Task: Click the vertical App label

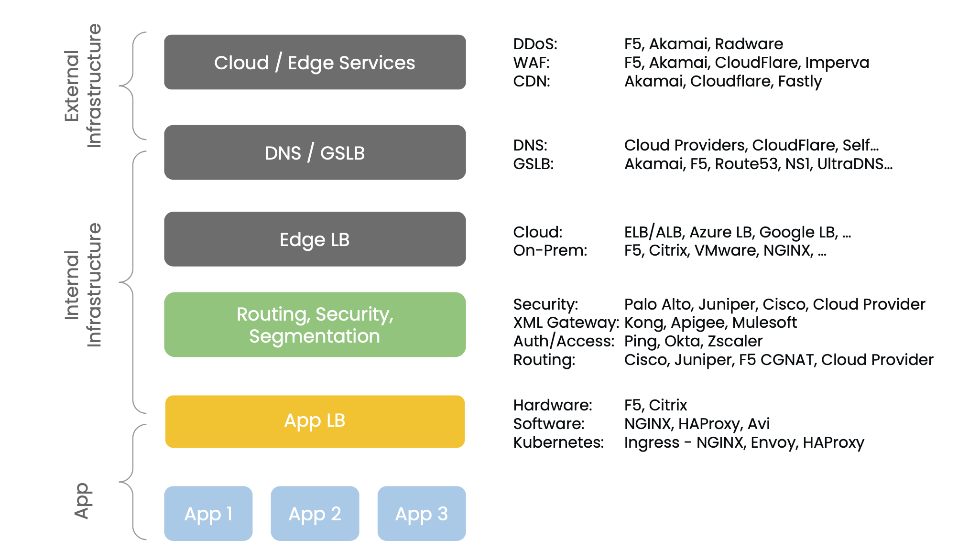Action: 82,500
